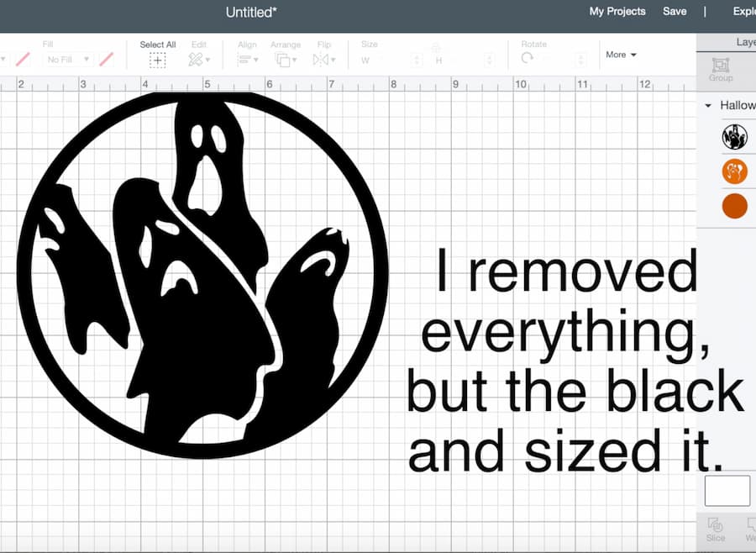Open the No Fill dropdown

tap(66, 59)
